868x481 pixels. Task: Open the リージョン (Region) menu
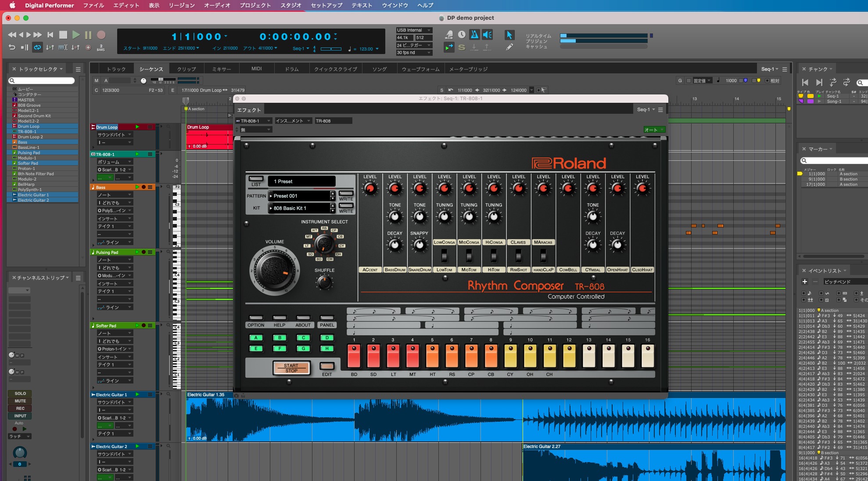click(x=182, y=5)
